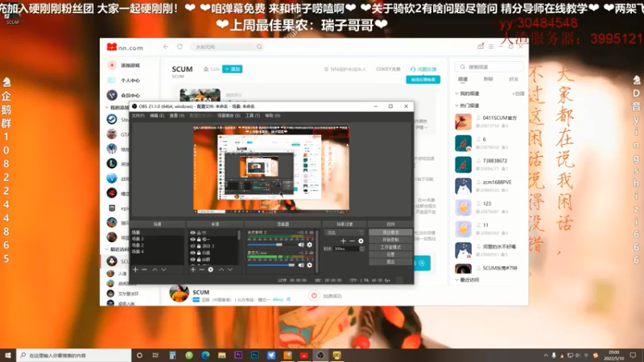This screenshot has height=362, width=644.
Task: Open scene transition properties gear
Action: point(361,241)
